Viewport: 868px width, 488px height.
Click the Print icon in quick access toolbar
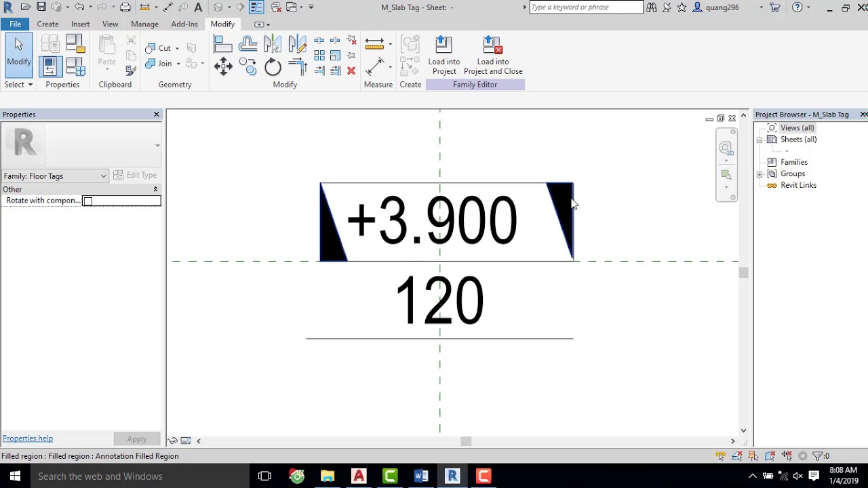(x=125, y=7)
